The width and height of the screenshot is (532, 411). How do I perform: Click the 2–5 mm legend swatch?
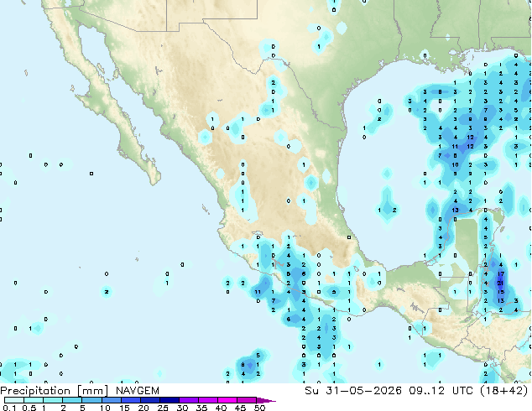(72, 400)
